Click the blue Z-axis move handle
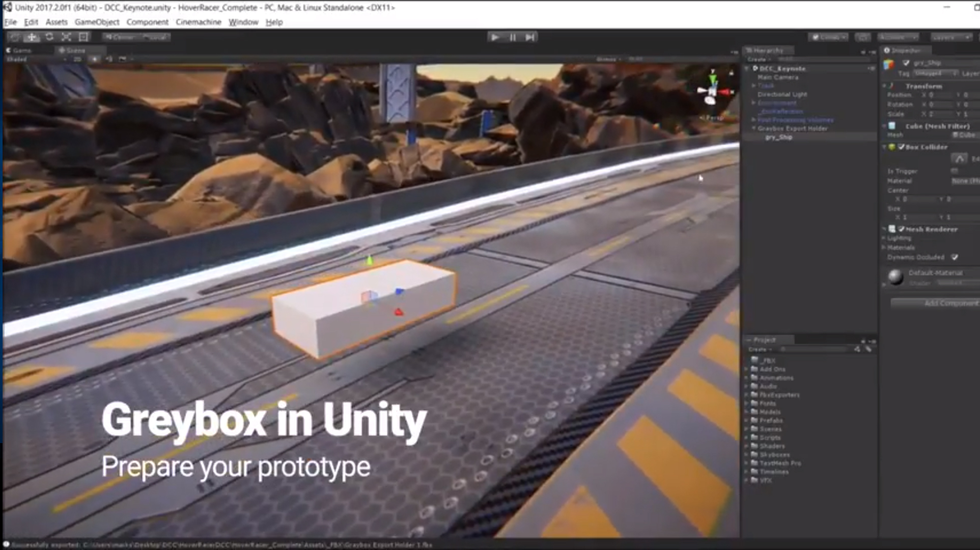The height and width of the screenshot is (550, 980). pos(399,291)
